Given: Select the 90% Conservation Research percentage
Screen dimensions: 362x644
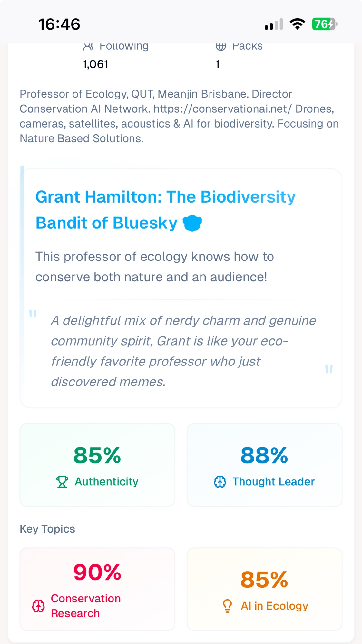Looking at the screenshot, I should click(97, 572).
